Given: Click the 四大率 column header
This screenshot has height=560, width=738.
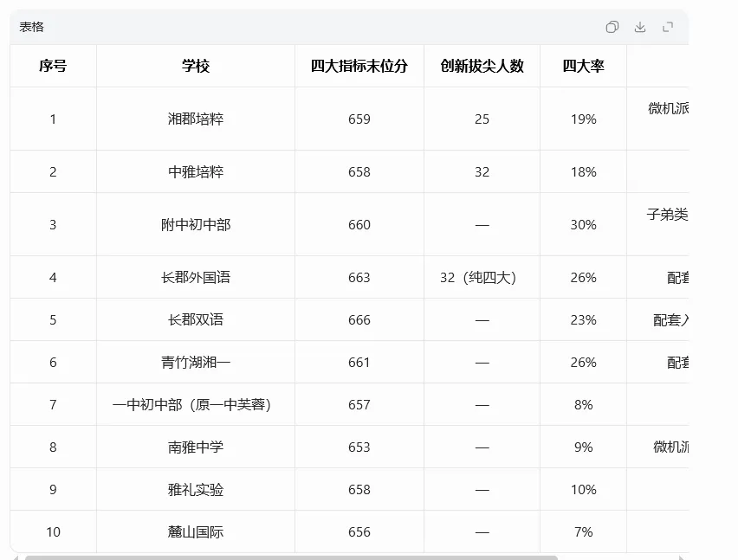Looking at the screenshot, I should coord(583,66).
